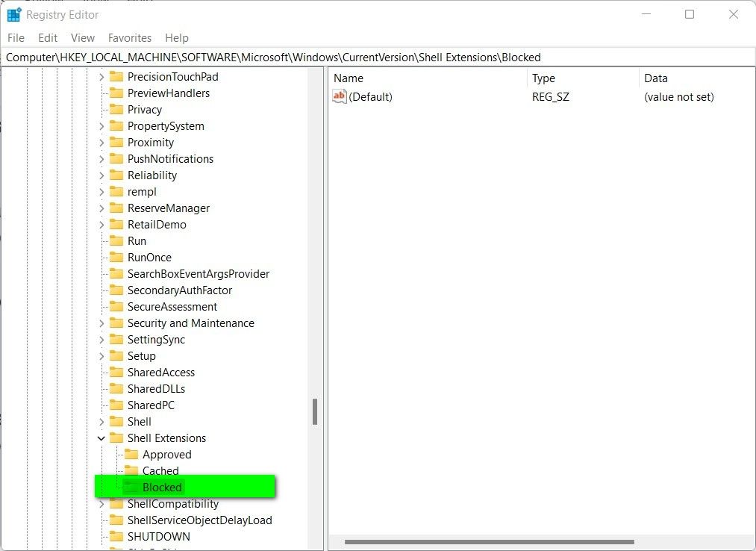756x551 pixels.
Task: Click the SHUTDOWN folder icon
Action: (116, 536)
